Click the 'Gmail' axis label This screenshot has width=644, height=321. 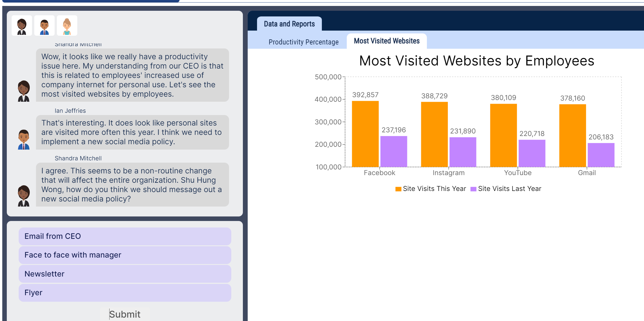587,173
